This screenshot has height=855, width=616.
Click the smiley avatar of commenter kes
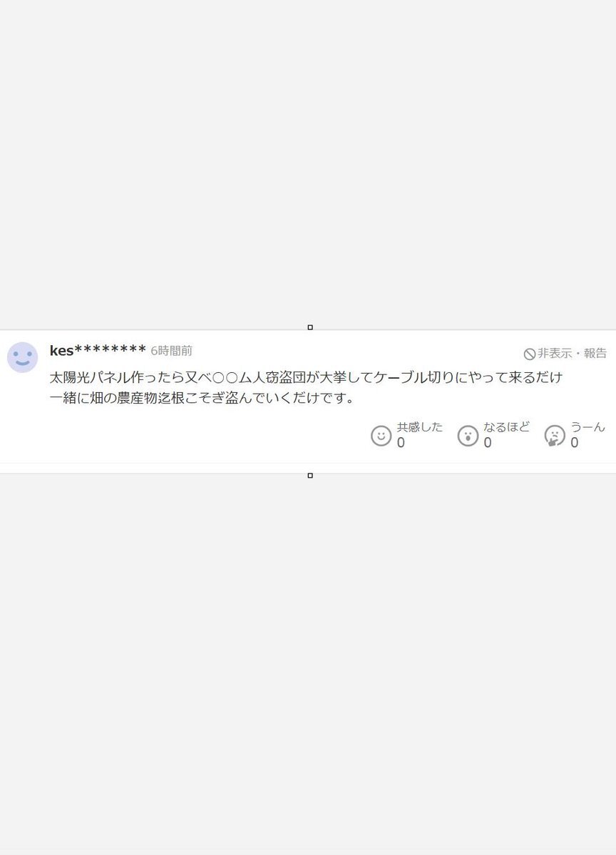pos(22,358)
